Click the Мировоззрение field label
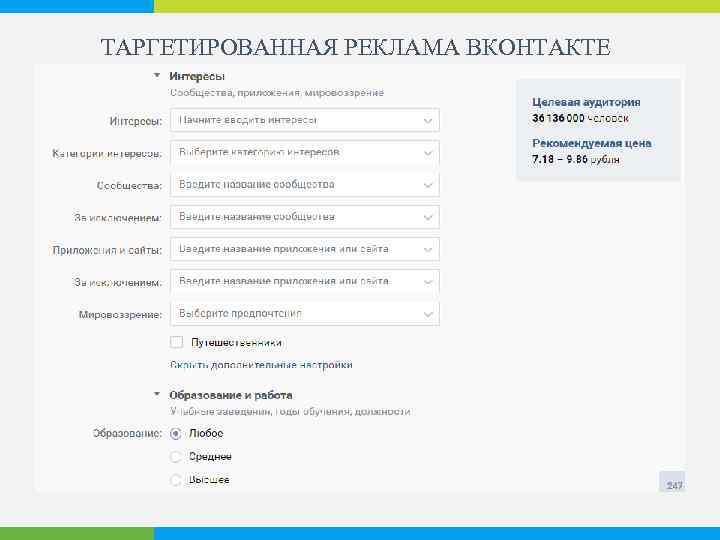The image size is (720, 540). point(120,315)
